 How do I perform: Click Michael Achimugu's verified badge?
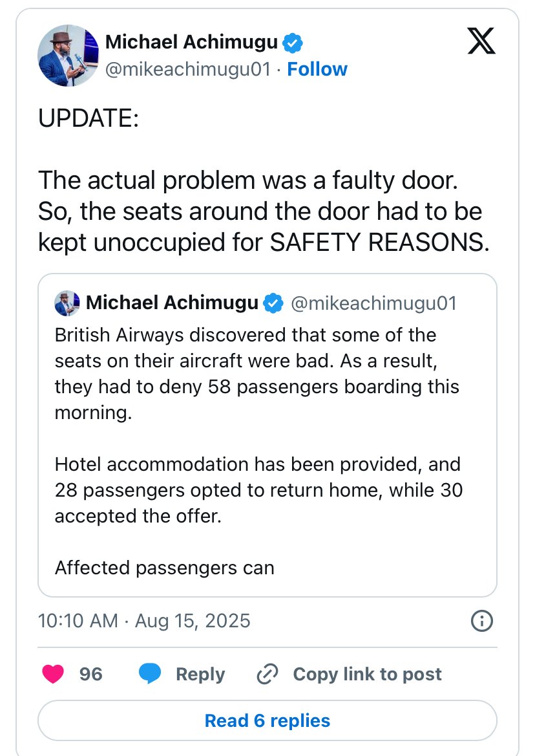[x=293, y=43]
